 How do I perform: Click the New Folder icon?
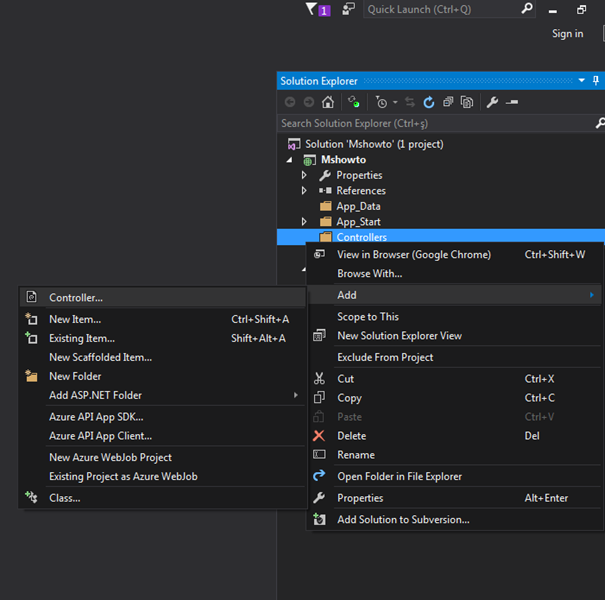[x=31, y=376]
